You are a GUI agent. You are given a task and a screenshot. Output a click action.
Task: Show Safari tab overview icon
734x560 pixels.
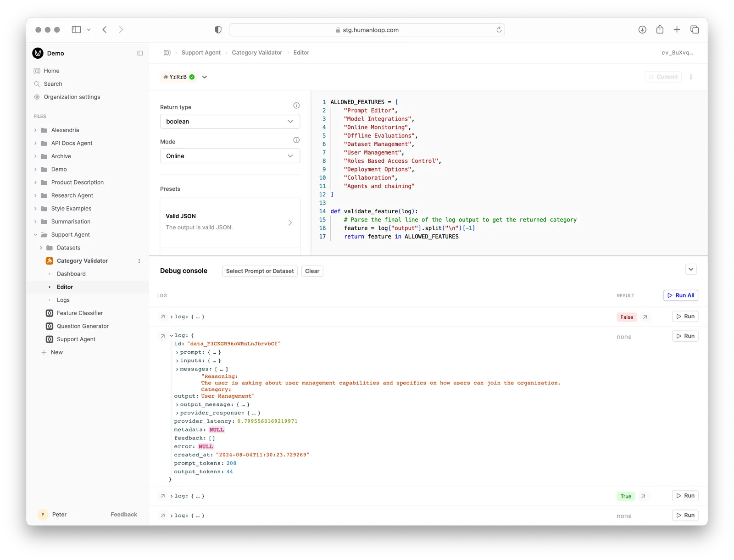pyautogui.click(x=695, y=30)
